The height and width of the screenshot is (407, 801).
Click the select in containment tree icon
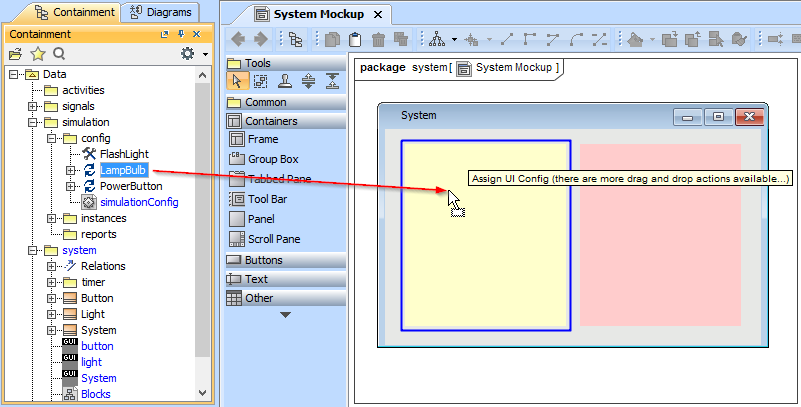tap(716, 39)
